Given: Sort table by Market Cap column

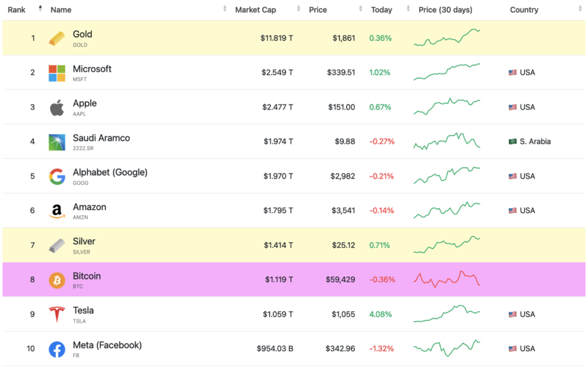Looking at the screenshot, I should click(x=256, y=10).
